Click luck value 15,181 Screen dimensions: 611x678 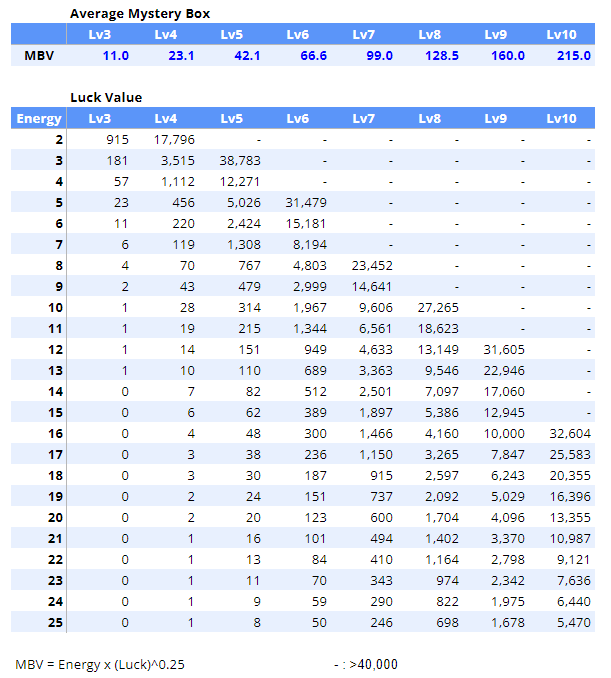click(x=305, y=224)
